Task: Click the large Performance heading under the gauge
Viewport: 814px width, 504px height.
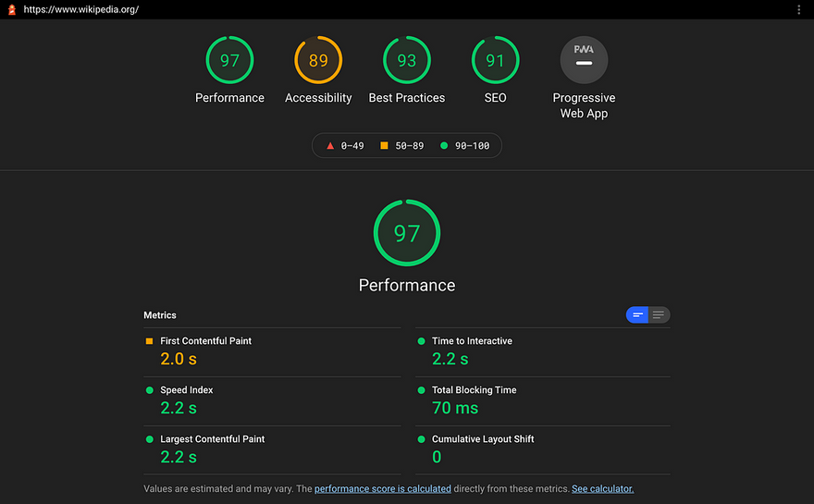Action: point(407,285)
